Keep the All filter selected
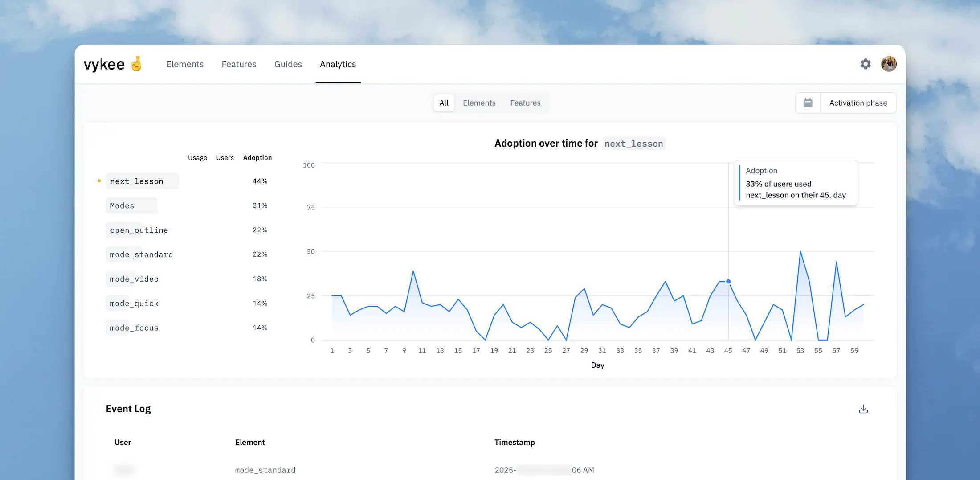 click(444, 103)
